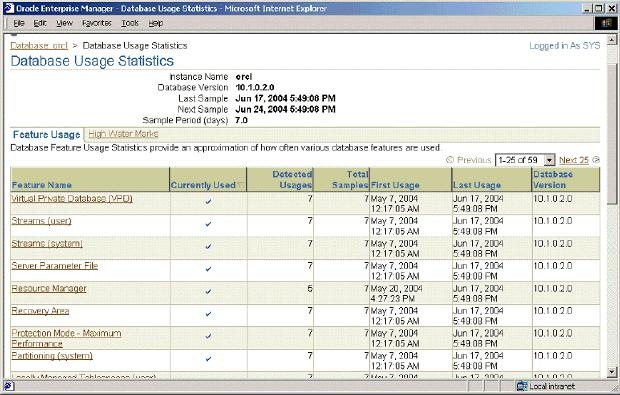Click the page scrollbar down arrow
This screenshot has width=620, height=395.
[x=611, y=372]
